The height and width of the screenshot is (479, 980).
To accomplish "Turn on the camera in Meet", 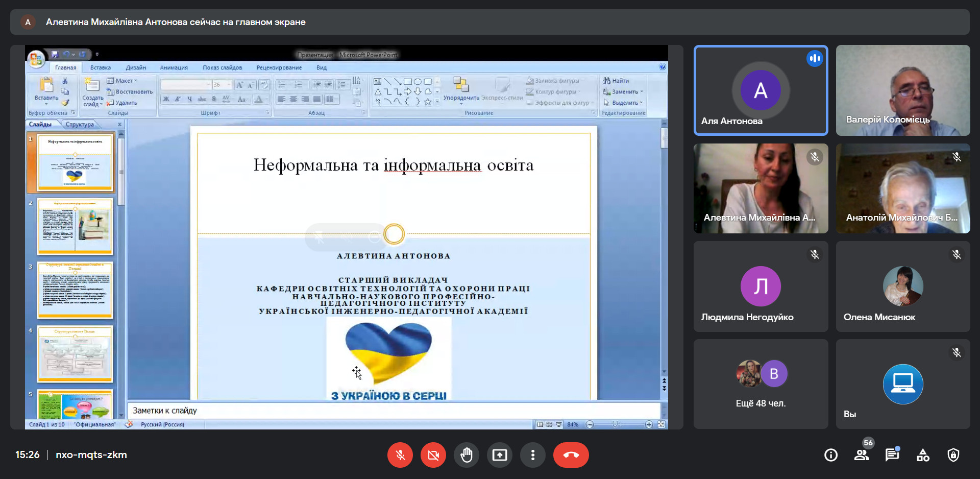I will [433, 454].
